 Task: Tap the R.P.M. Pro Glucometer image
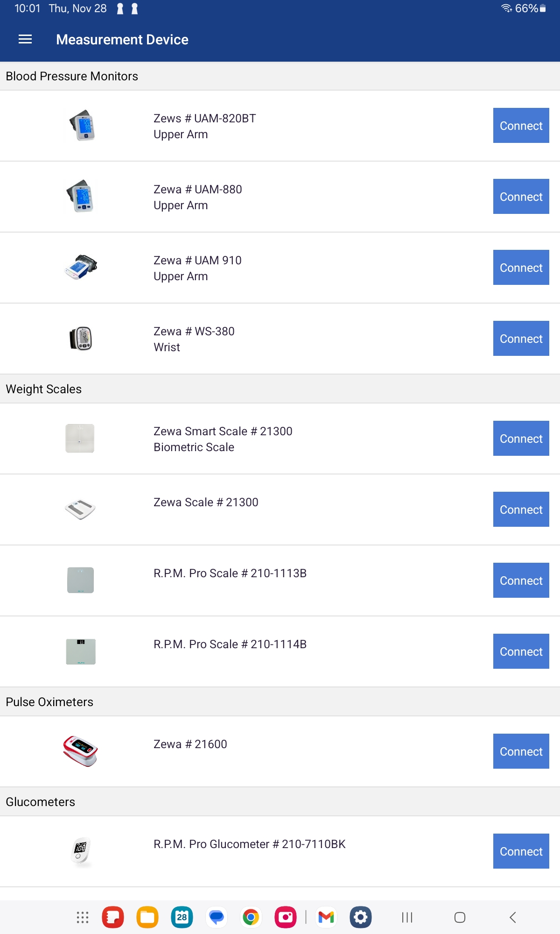coord(80,851)
